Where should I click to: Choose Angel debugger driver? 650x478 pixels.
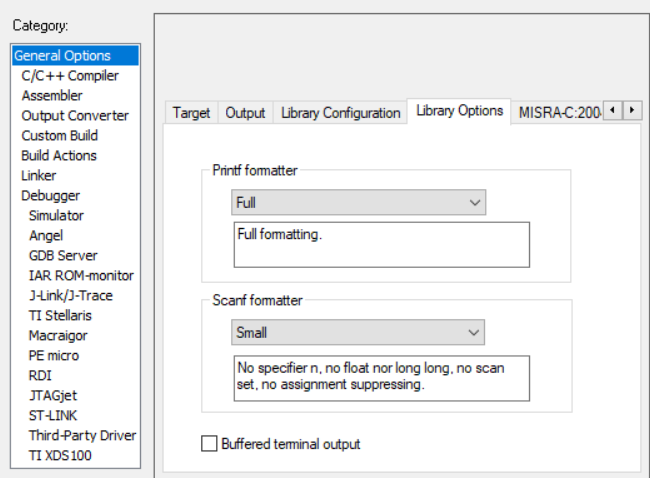(46, 235)
